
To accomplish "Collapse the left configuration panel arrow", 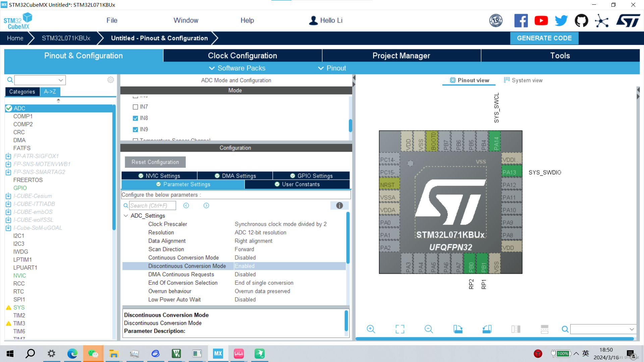I will pyautogui.click(x=354, y=81).
